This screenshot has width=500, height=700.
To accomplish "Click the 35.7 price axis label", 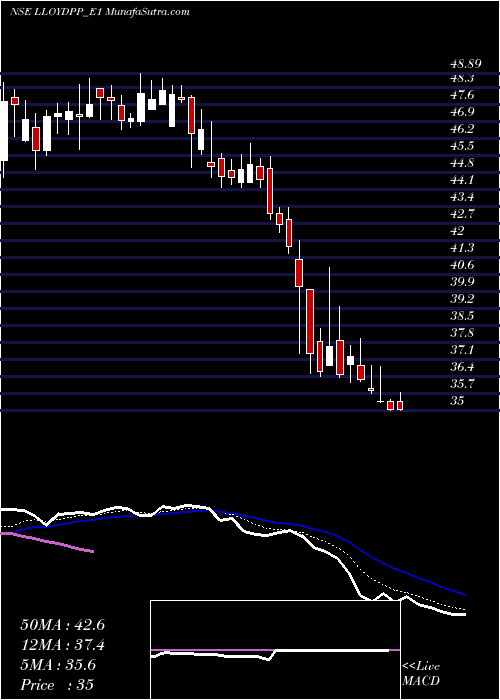I will pyautogui.click(x=462, y=383).
